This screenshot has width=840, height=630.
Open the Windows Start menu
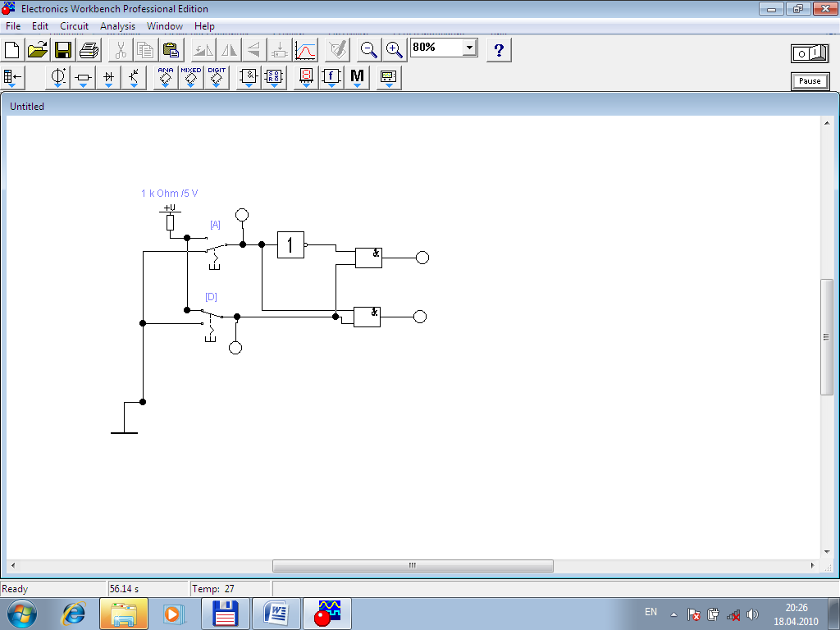(x=22, y=614)
